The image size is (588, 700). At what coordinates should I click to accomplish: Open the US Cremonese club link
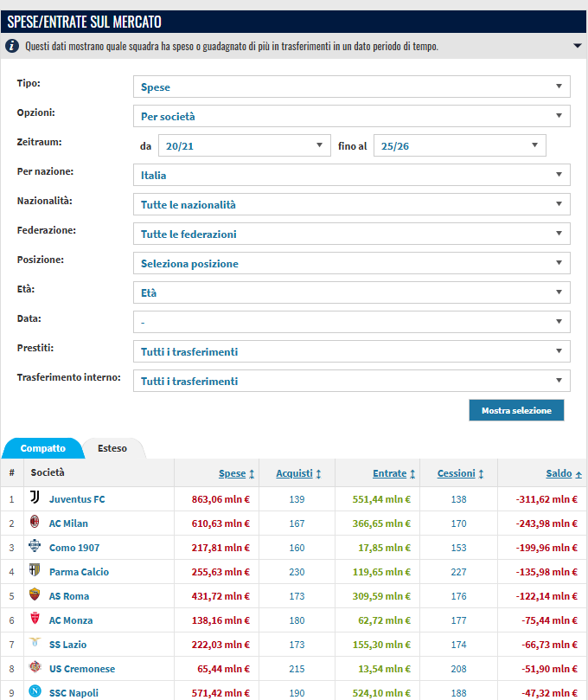81,669
